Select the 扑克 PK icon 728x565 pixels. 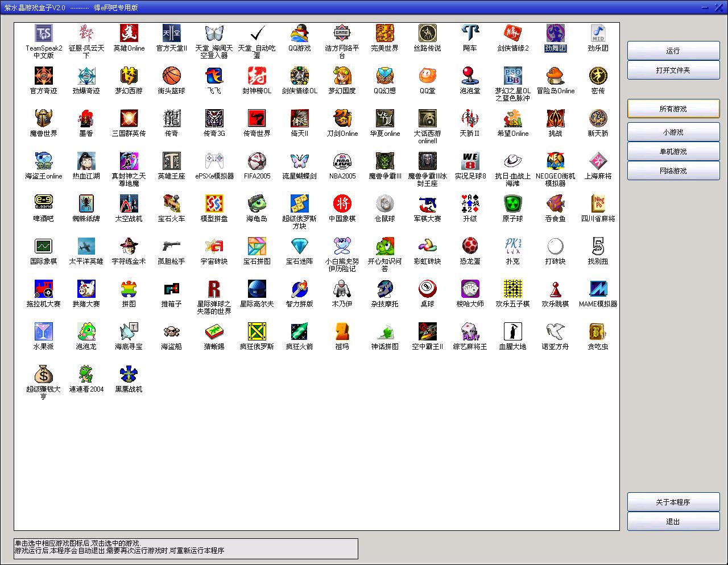(513, 246)
